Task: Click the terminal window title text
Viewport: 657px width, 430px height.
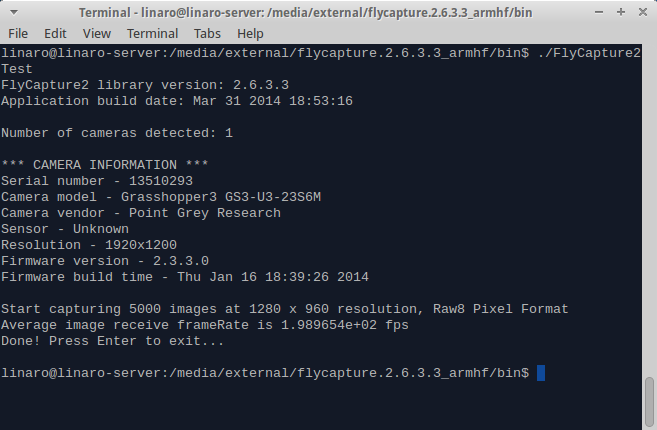Action: (305, 13)
